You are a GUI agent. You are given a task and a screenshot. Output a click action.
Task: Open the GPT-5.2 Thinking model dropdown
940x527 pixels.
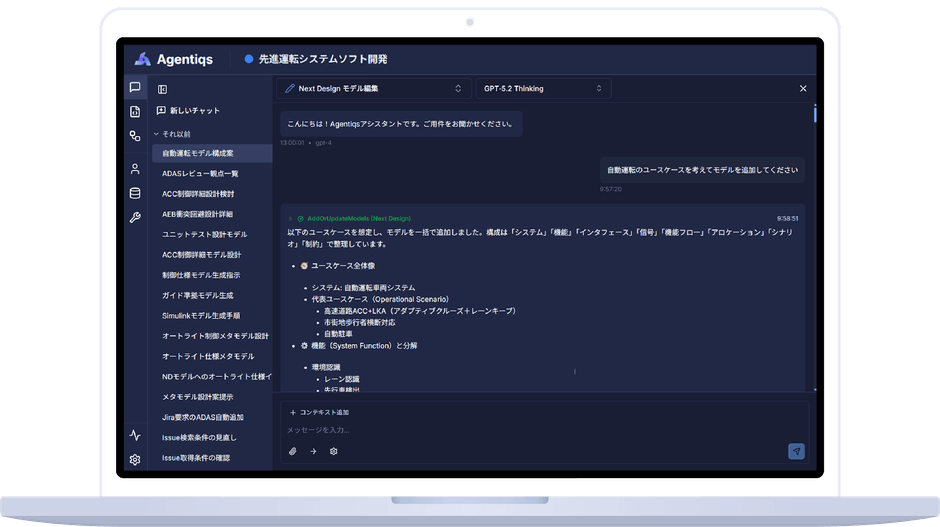[543, 89]
